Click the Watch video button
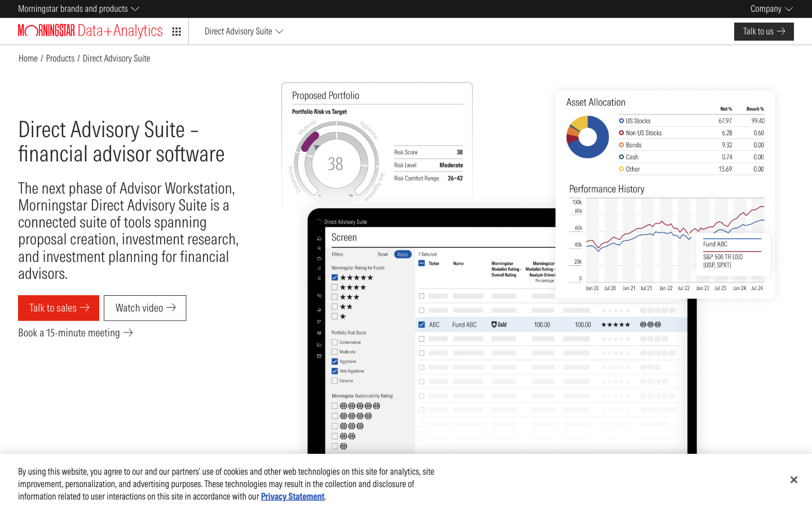 pyautogui.click(x=145, y=308)
